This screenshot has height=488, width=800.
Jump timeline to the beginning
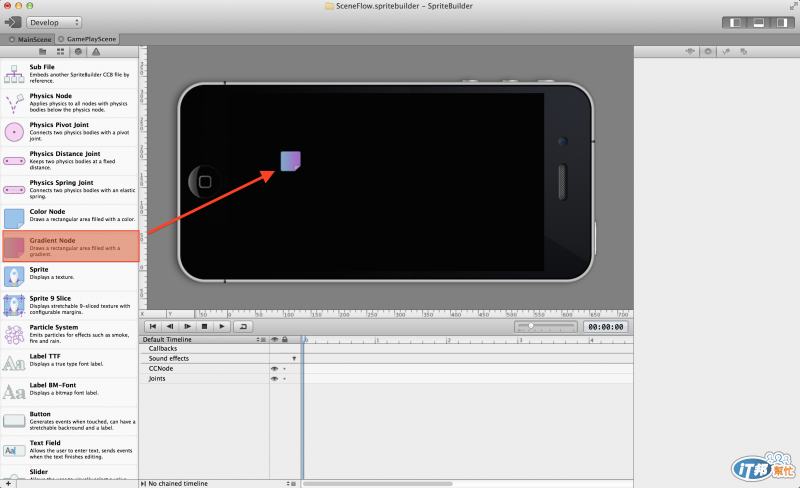[x=153, y=326]
